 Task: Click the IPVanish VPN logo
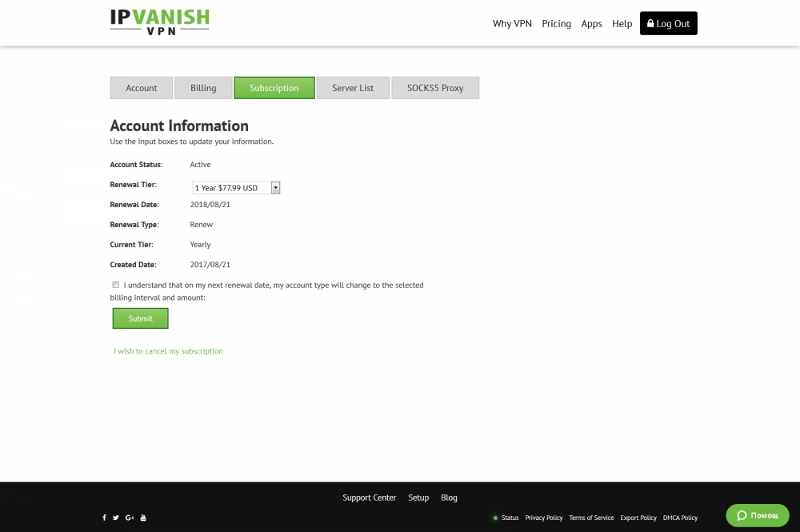[160, 22]
